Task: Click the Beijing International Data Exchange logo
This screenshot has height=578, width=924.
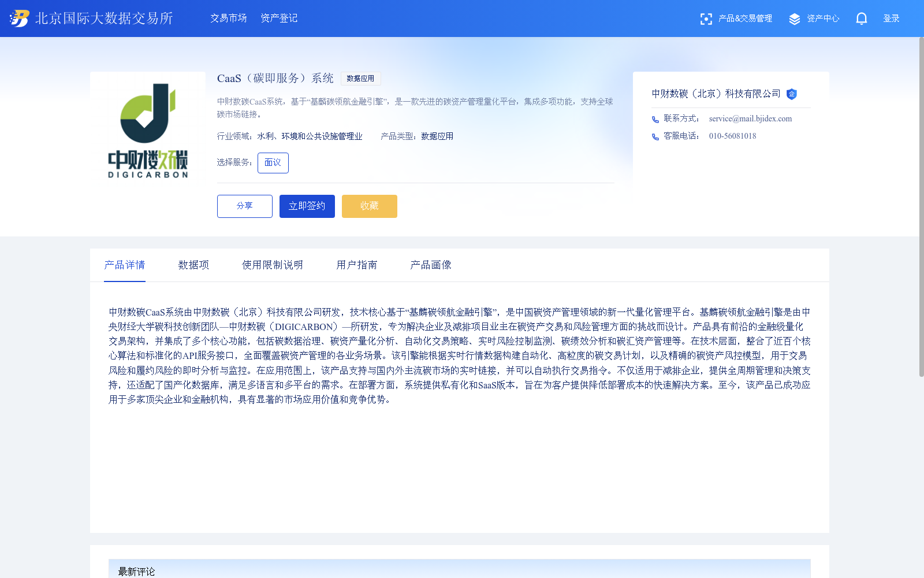Action: point(20,18)
